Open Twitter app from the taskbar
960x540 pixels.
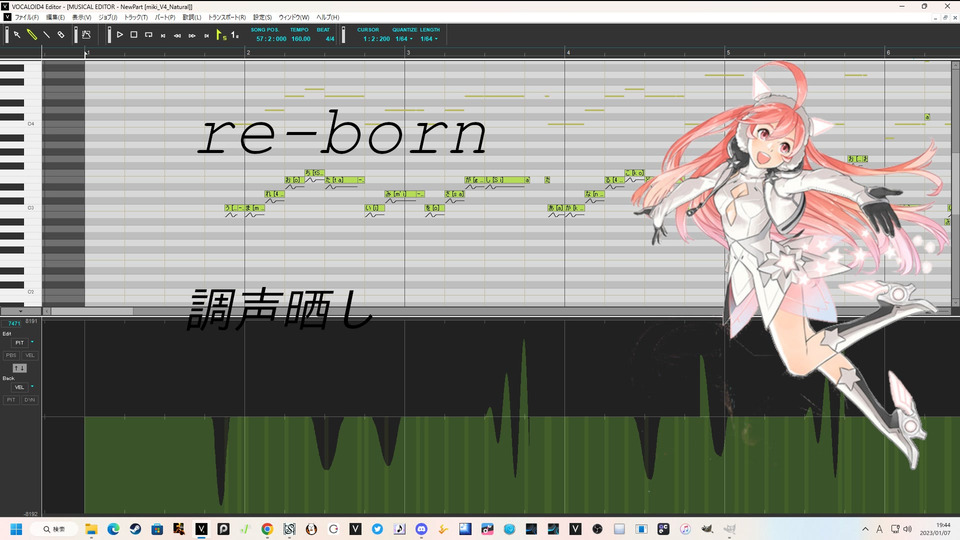click(x=377, y=529)
